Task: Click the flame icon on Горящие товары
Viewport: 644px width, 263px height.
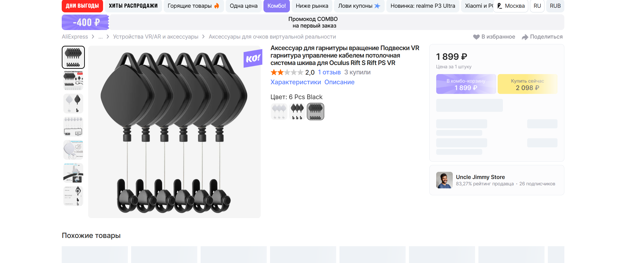Action: click(x=217, y=6)
